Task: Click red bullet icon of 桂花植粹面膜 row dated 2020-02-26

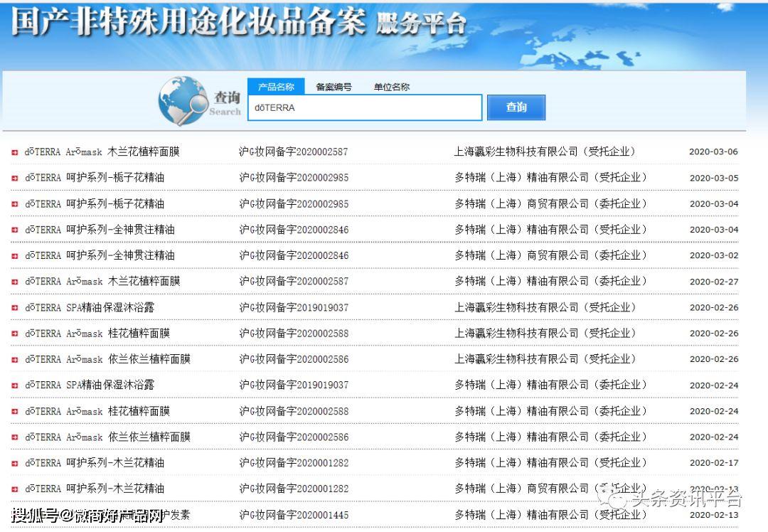Action: pyautogui.click(x=15, y=334)
